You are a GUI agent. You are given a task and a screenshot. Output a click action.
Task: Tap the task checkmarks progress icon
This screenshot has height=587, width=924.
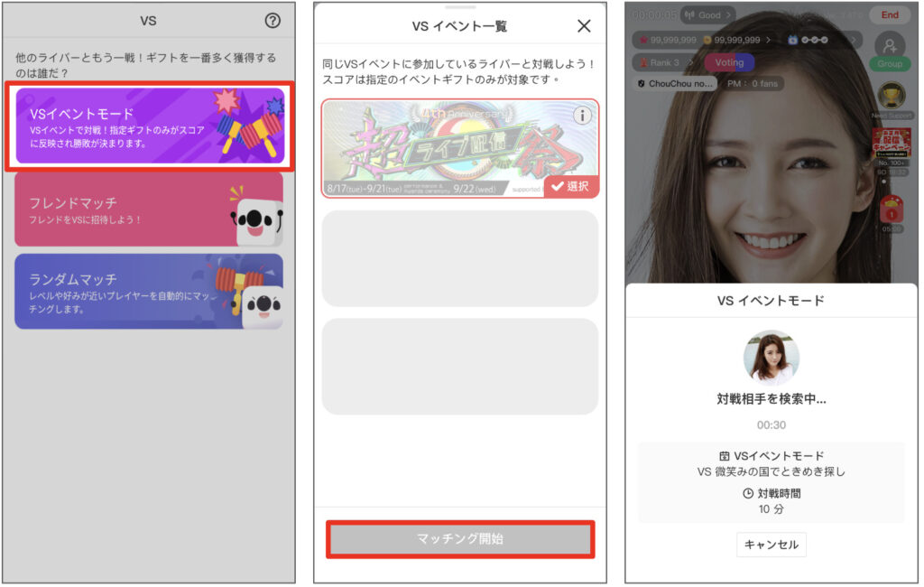tap(813, 40)
